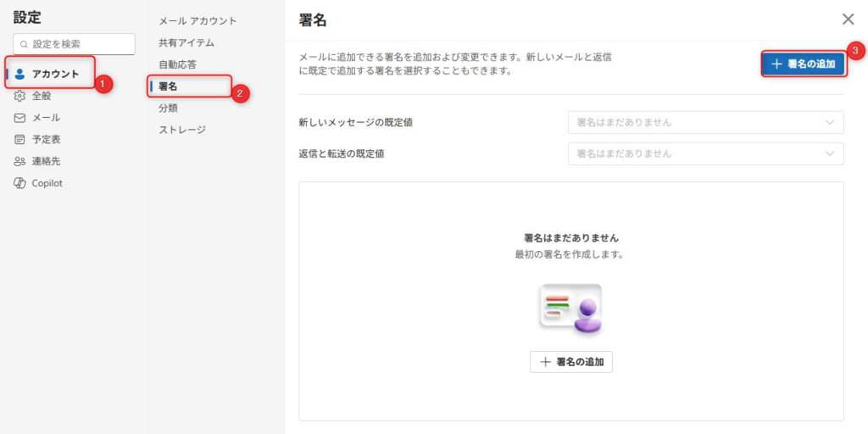
Task: Click the calendar icon beside 予定表
Action: tap(20, 139)
